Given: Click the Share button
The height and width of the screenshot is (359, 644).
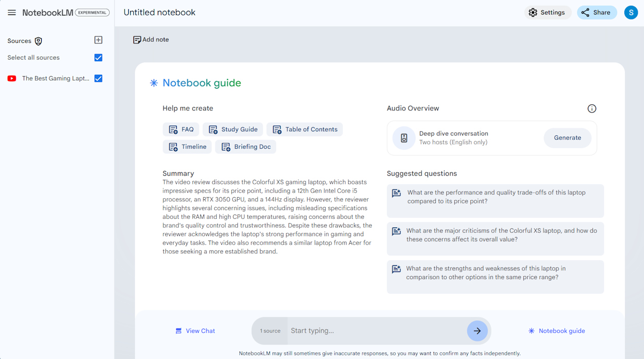Looking at the screenshot, I should 597,12.
